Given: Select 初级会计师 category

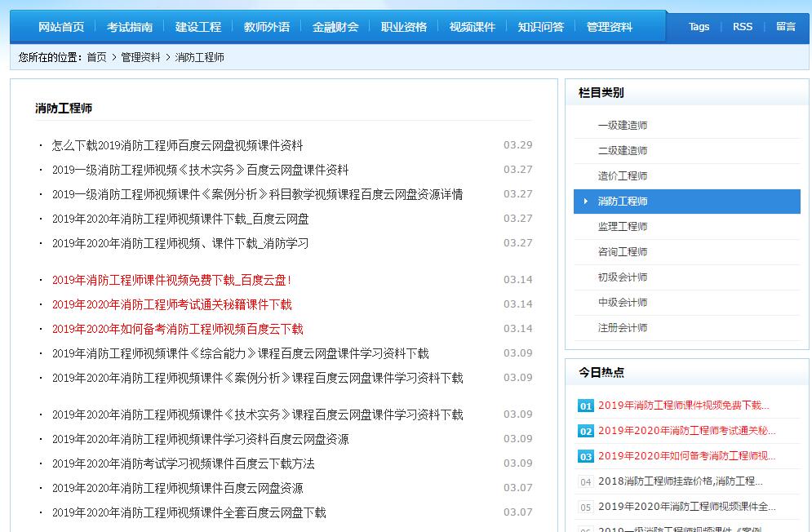Looking at the screenshot, I should click(623, 277).
